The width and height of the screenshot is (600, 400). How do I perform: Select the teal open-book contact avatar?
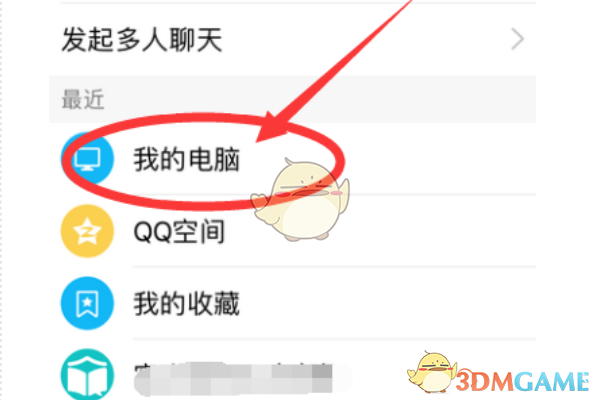(87, 374)
